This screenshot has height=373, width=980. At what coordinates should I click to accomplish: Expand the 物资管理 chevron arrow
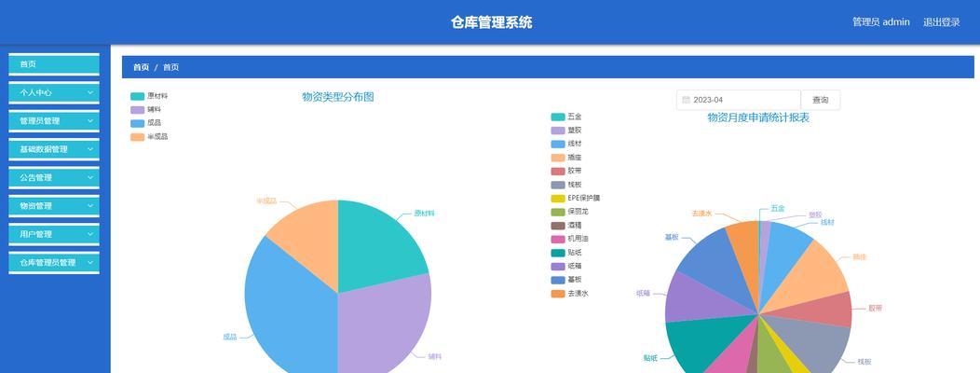[90, 206]
